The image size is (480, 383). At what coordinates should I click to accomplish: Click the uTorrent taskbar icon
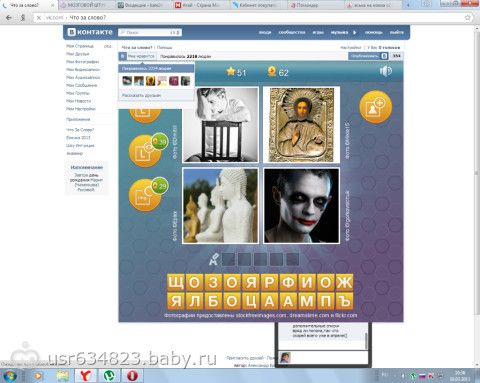109,376
